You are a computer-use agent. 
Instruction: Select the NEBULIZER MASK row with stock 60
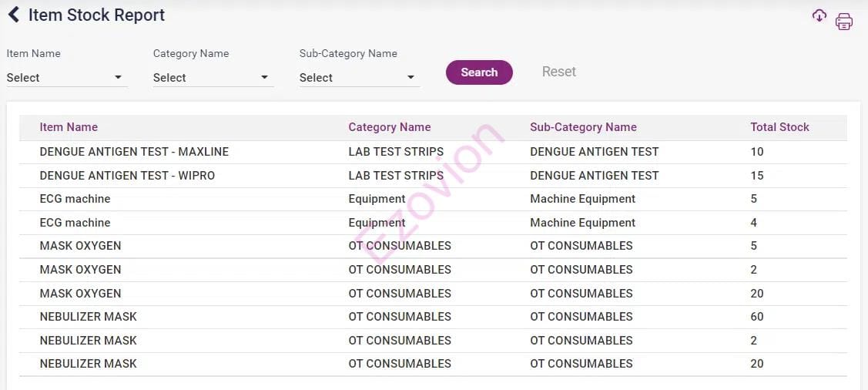(x=88, y=317)
